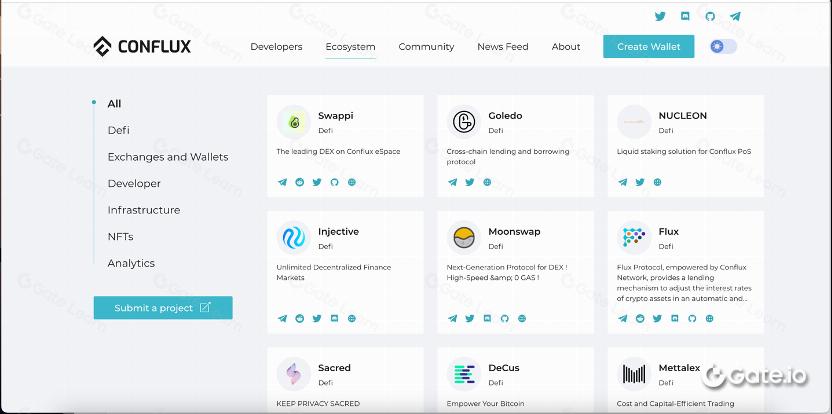Image resolution: width=832 pixels, height=414 pixels.
Task: Open Discord link in top header
Action: 685,16
